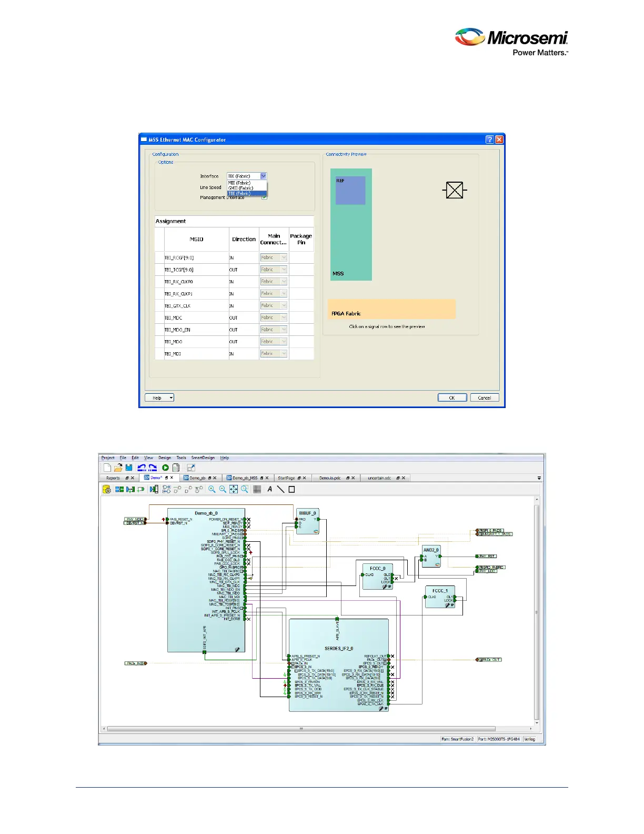
Task: Select the BIBUF_0 block on canvas
Action: click(x=308, y=521)
